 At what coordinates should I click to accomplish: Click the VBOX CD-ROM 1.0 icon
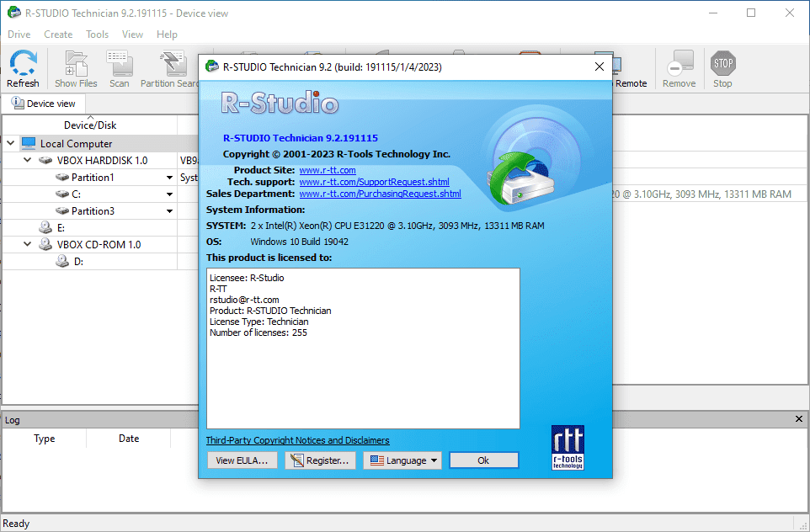coord(45,244)
